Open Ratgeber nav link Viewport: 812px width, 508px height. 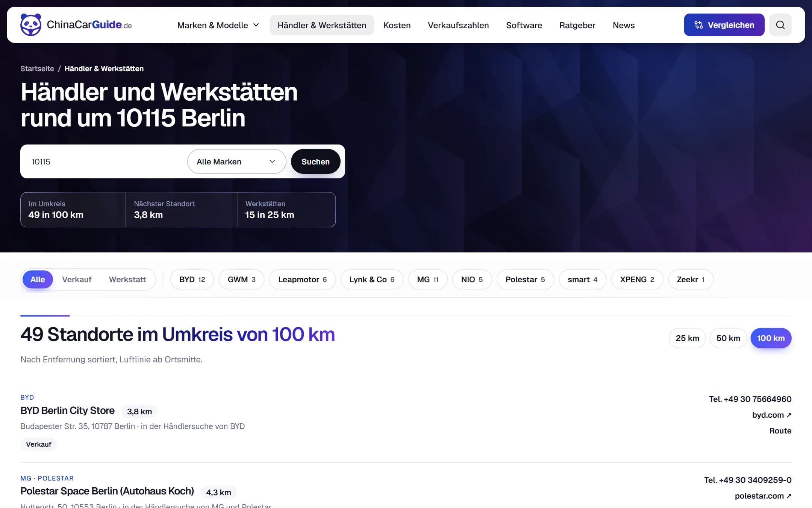(x=577, y=25)
